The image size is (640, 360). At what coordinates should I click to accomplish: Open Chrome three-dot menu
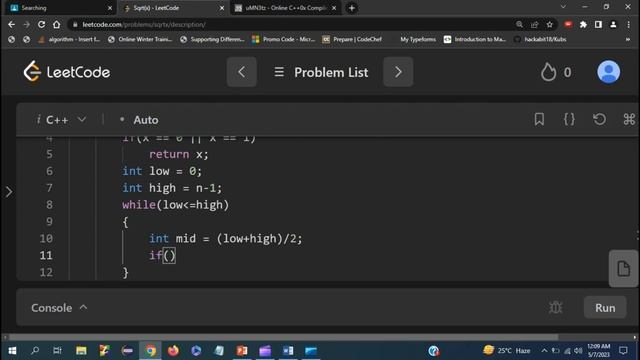(x=629, y=24)
